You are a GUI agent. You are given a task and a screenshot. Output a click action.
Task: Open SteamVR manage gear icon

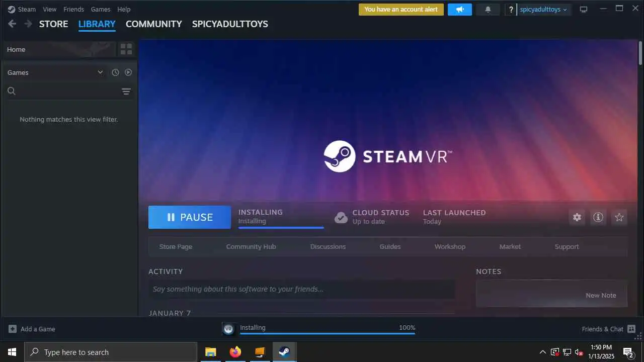click(x=577, y=217)
